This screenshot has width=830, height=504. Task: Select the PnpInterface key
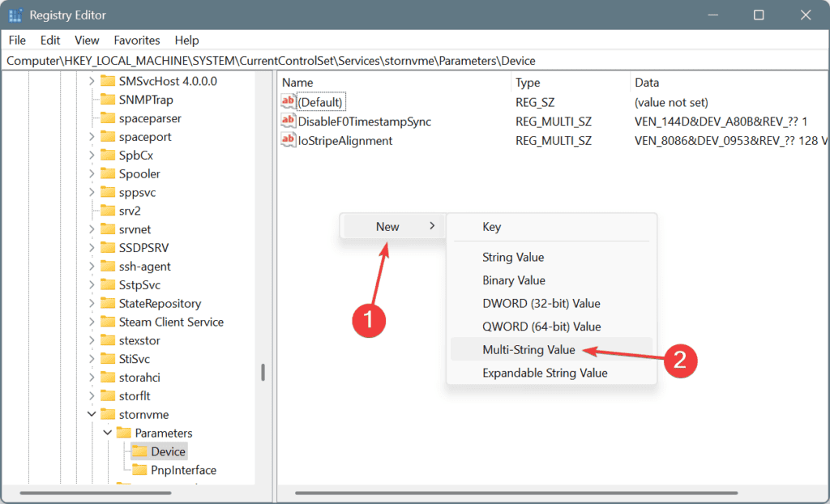coord(184,470)
